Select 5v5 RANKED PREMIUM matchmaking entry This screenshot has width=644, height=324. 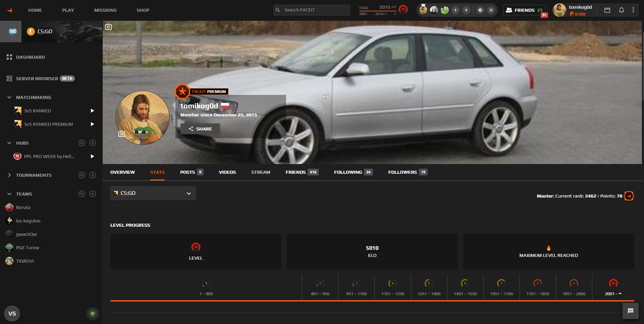pos(48,124)
